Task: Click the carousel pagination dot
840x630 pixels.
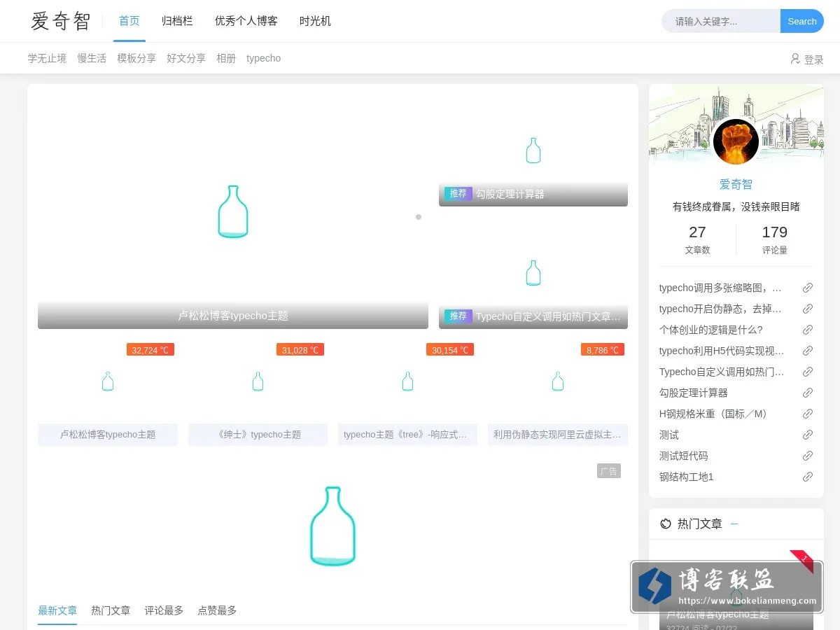Action: (x=419, y=217)
